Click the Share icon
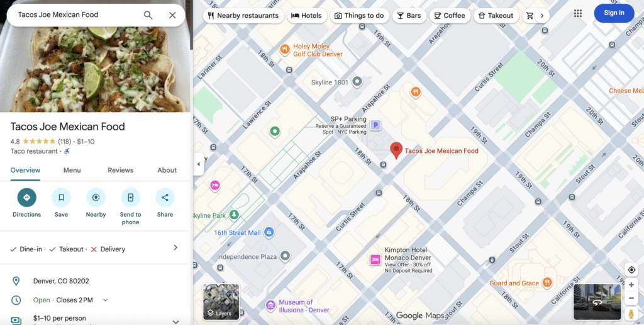Screen dimensions: 644x325 165,198
